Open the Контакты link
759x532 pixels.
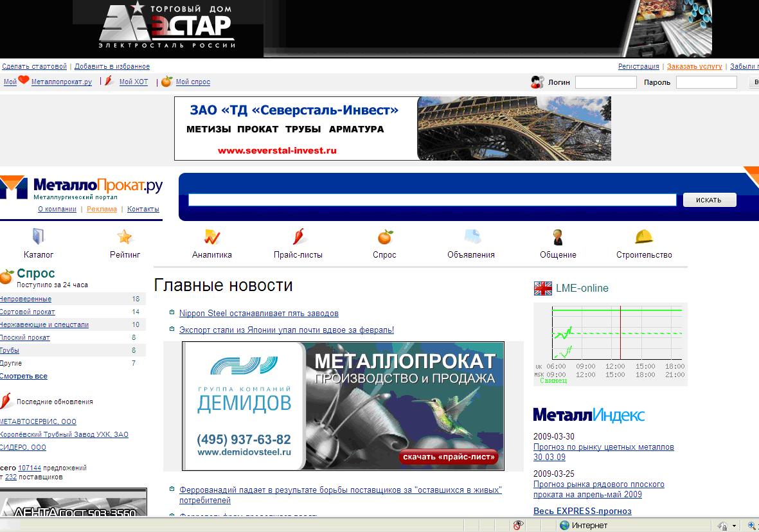tap(143, 209)
